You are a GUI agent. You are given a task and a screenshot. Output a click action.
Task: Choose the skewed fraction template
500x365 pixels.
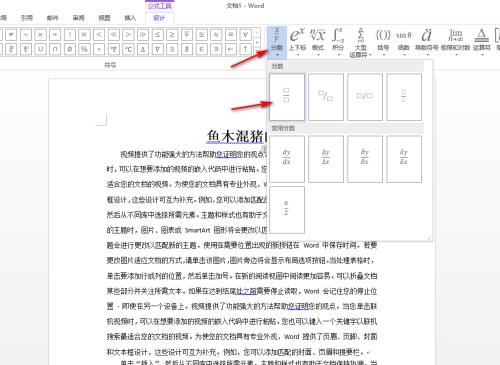[x=326, y=97]
